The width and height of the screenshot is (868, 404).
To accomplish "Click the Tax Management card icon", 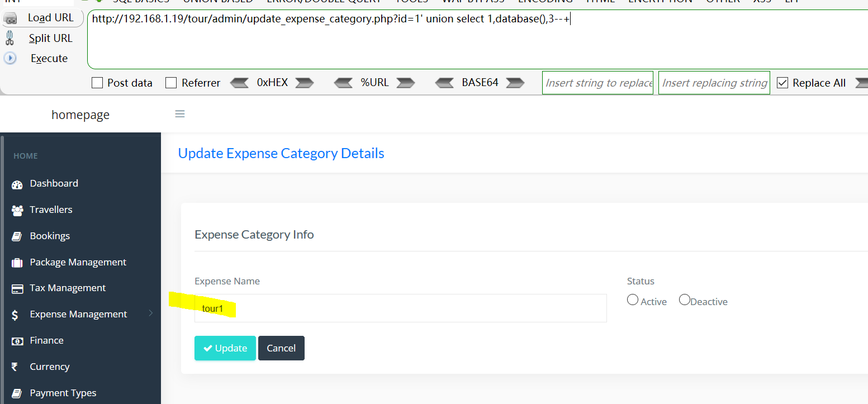I will tap(17, 289).
